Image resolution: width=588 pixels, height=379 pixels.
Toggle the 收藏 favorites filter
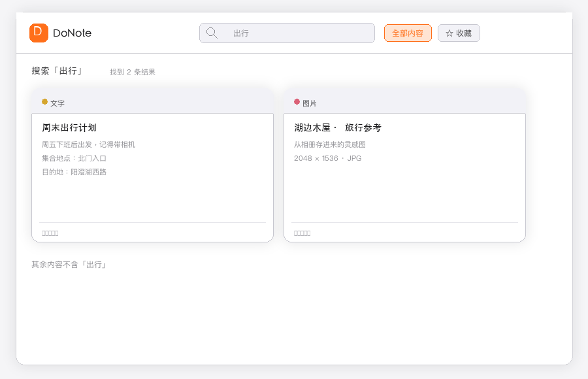pyautogui.click(x=459, y=33)
